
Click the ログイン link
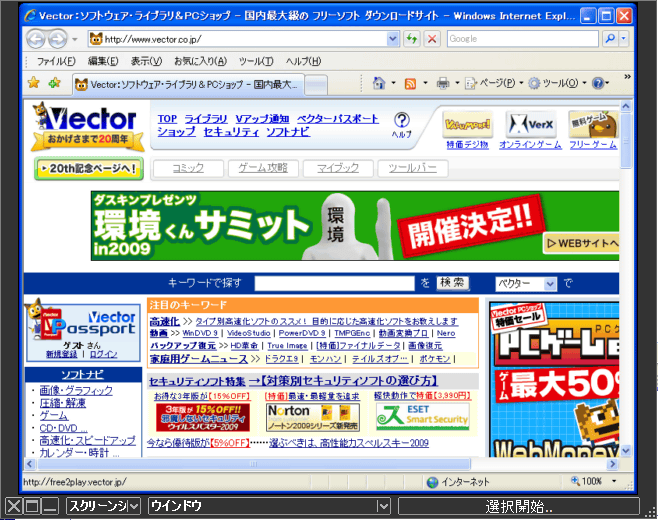coord(104,354)
